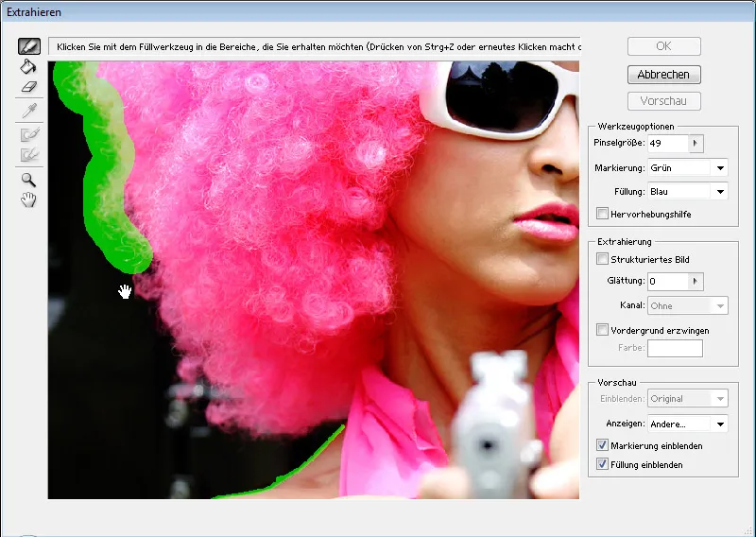The image size is (756, 537).
Task: Click the hint text about the Füllwerkzeug
Action: 318,47
